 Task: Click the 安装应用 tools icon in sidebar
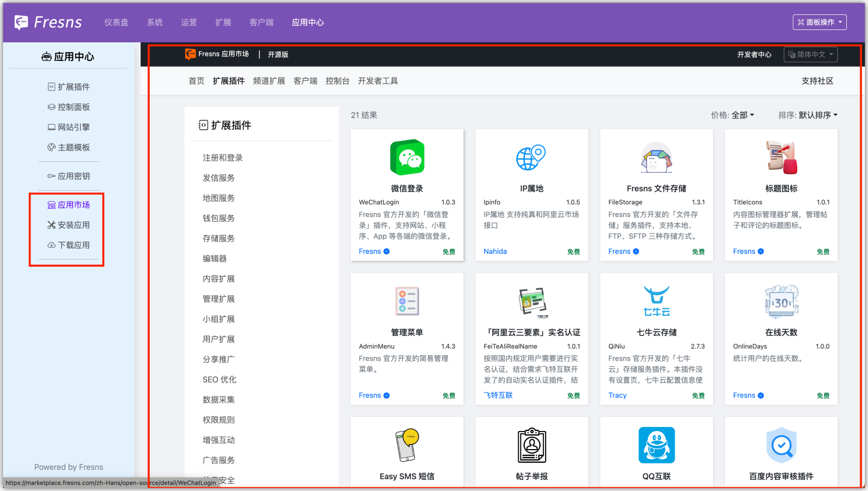52,225
